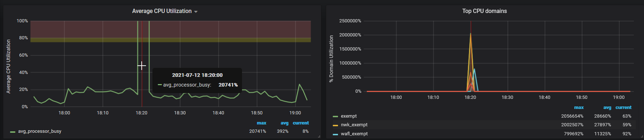Click the 392% avg value in CPU legend
The width and height of the screenshot is (644, 140).
tap(283, 131)
